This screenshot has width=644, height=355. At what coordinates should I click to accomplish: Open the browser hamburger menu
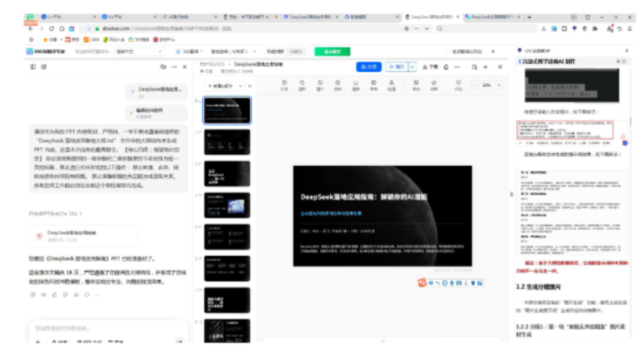click(630, 29)
